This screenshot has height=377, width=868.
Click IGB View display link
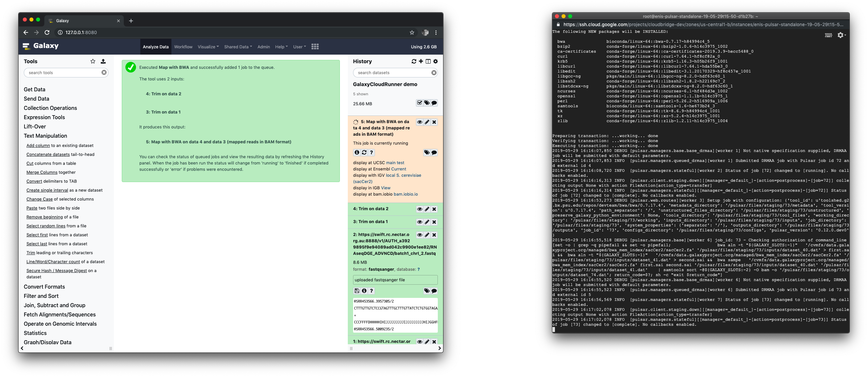coord(386,188)
